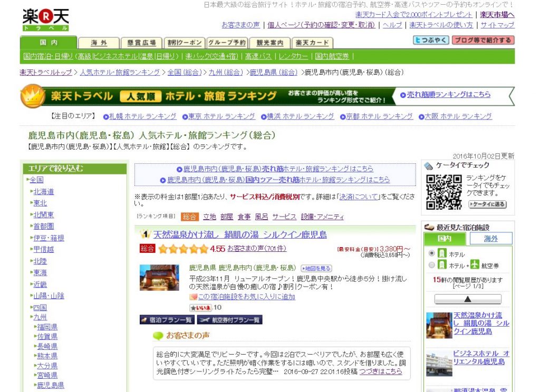Sort ranking by 食事
Viewport: 540px width, 392px height.
coord(244,217)
